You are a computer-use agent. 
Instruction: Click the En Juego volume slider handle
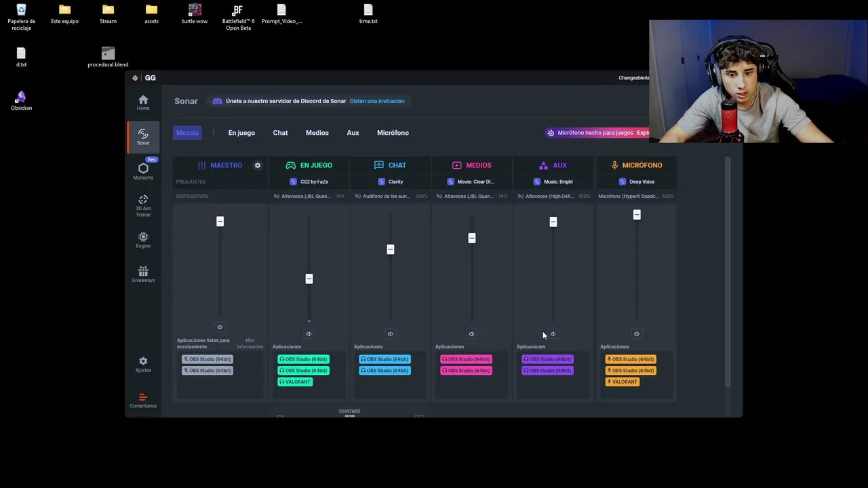[309, 279]
